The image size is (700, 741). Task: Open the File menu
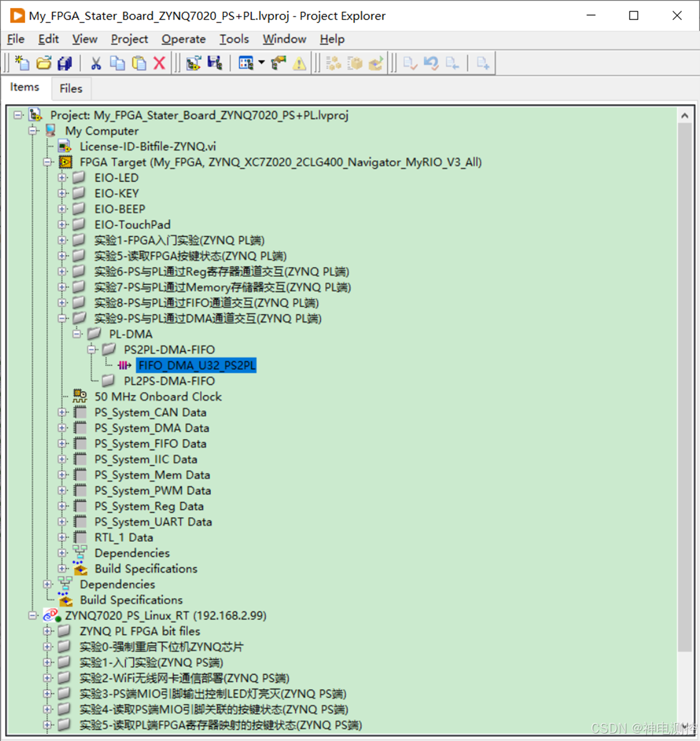pyautogui.click(x=16, y=39)
